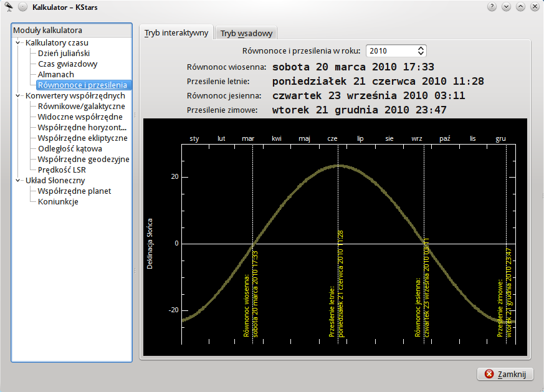
Task: Click the red icon on Zamknij button
Action: 489,374
